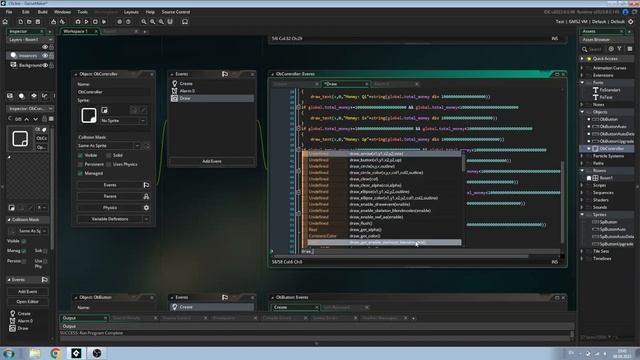Toggle Persistent checkbox in ObController object

point(80,164)
